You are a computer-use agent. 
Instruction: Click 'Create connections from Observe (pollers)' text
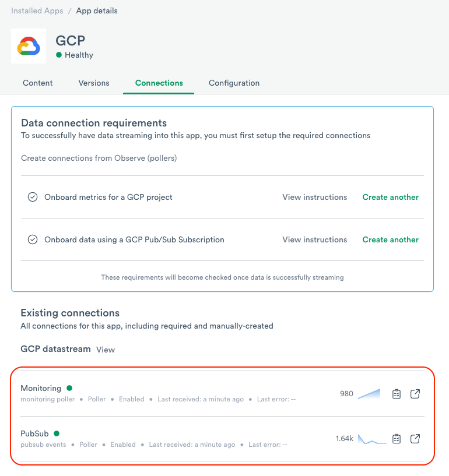(x=99, y=158)
